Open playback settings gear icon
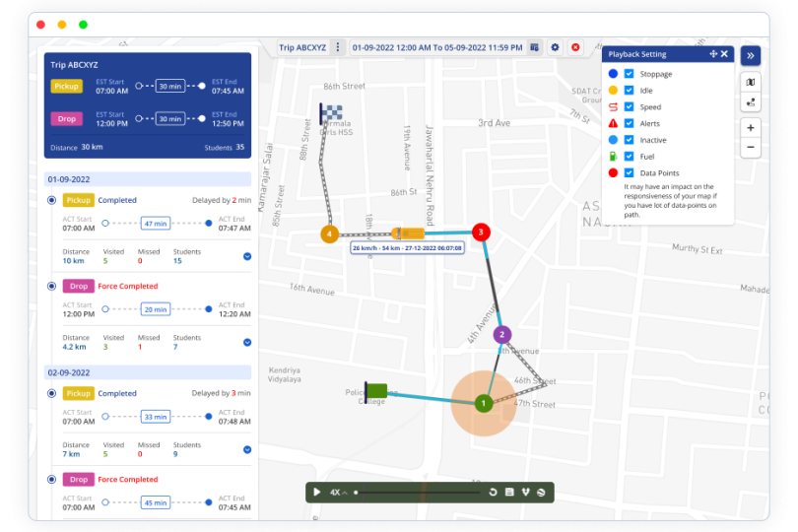 point(555,47)
